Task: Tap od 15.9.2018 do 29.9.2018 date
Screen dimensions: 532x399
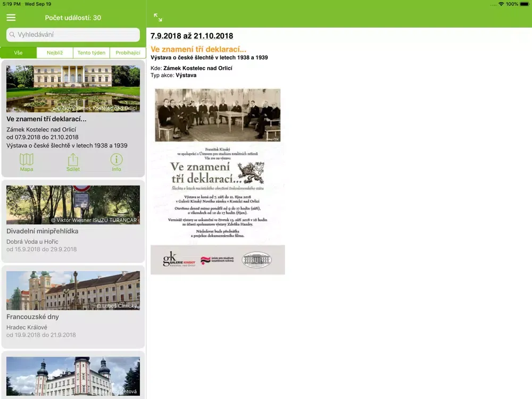Action: (x=41, y=250)
